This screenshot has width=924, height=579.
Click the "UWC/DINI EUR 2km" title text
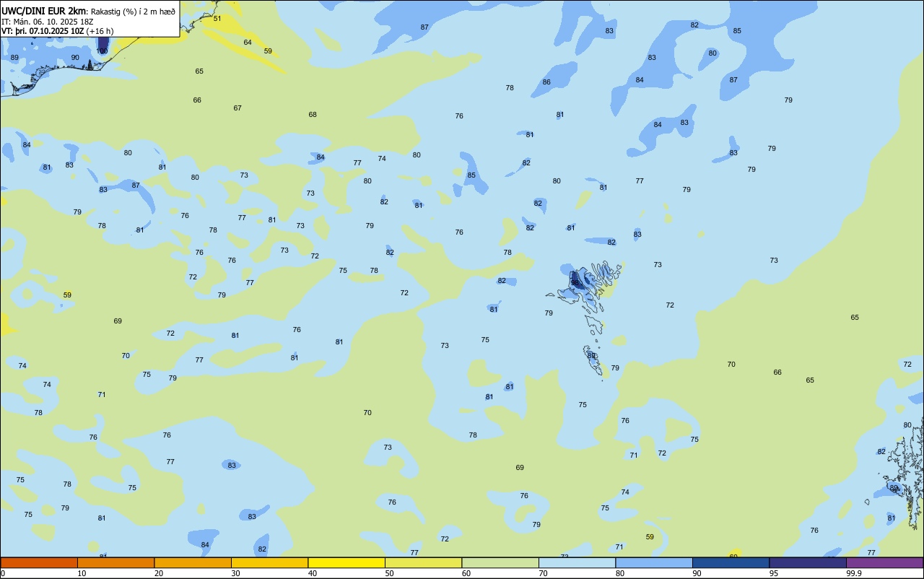click(44, 11)
